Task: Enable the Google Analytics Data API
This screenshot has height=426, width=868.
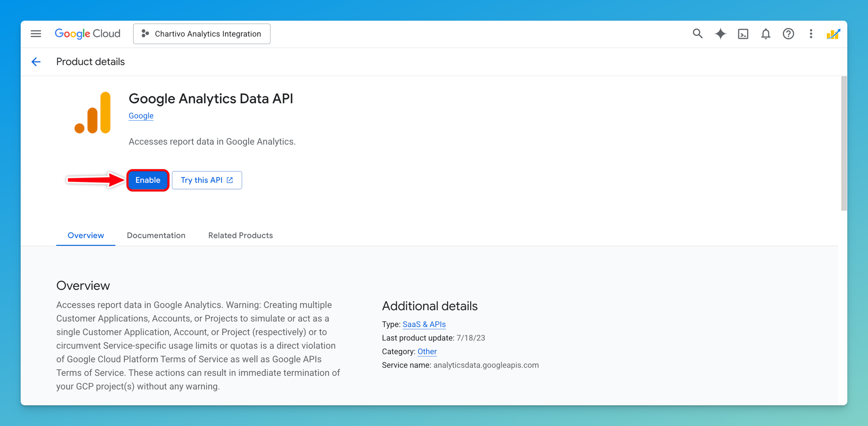Action: 148,180
